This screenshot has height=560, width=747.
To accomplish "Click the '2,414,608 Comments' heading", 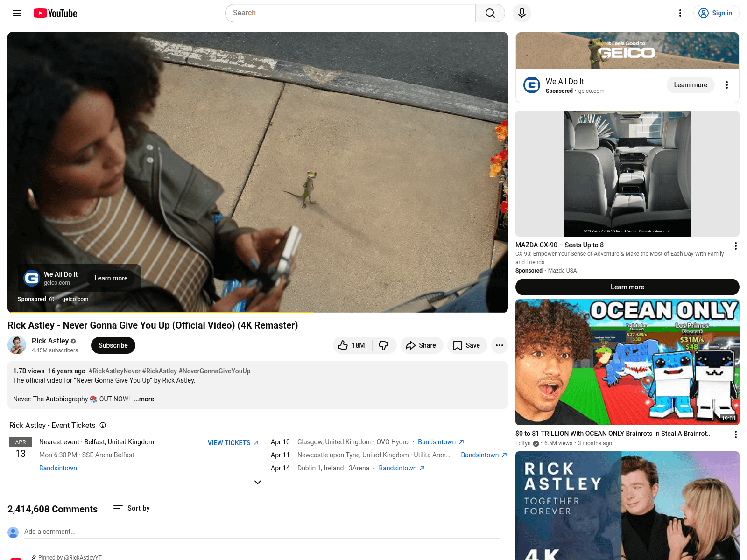I will [x=52, y=509].
